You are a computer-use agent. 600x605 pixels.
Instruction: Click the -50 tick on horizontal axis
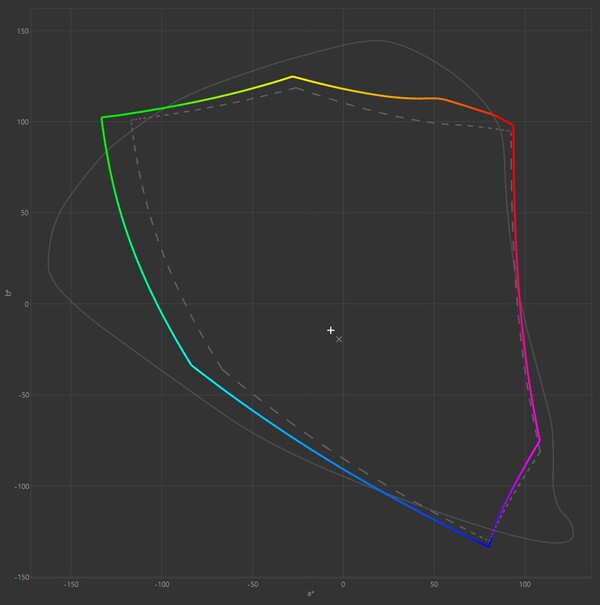[252, 583]
